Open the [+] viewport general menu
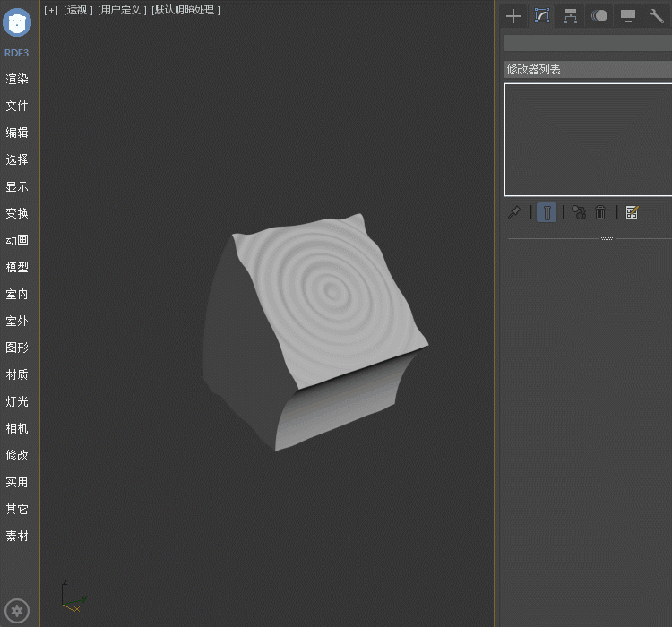Screen dimensions: 672x627 pyautogui.click(x=51, y=10)
